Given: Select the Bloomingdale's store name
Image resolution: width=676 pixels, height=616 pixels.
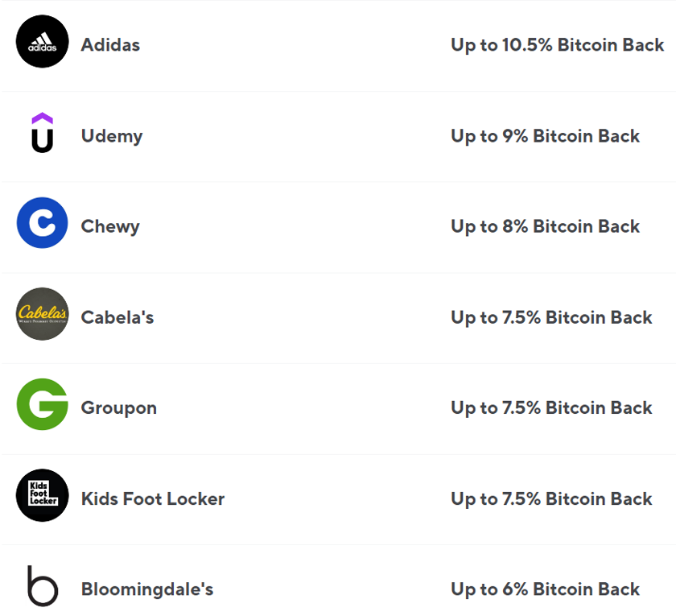Looking at the screenshot, I should 147,589.
